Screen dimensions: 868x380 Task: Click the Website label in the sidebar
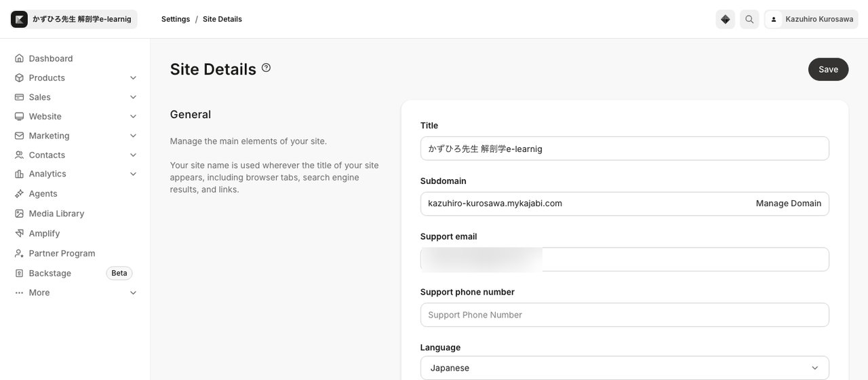(x=45, y=117)
